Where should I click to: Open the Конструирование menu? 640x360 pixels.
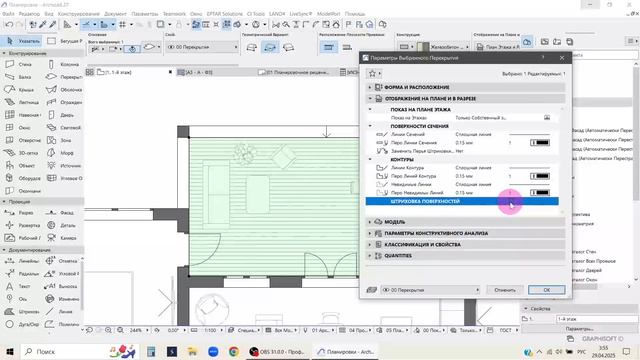(x=78, y=14)
